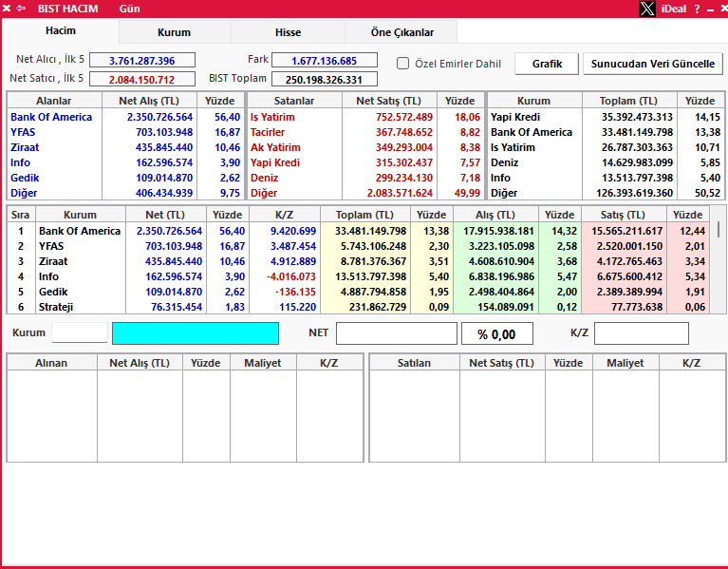Click the pin/close X icon at top left

(7, 9)
